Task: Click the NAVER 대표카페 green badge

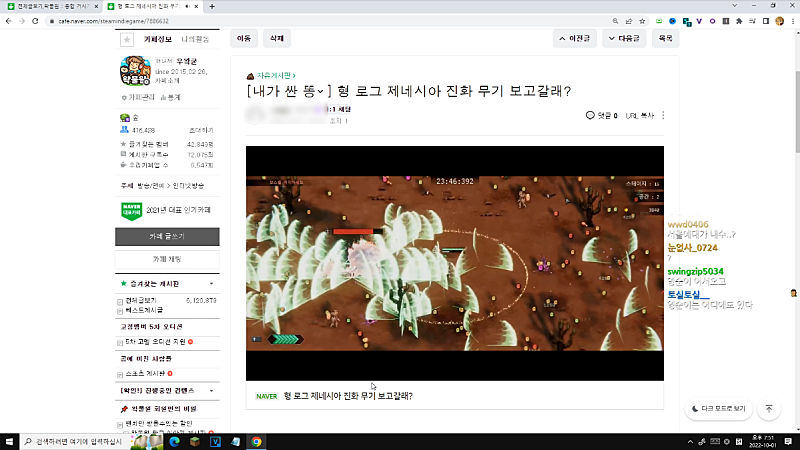Action: point(131,210)
